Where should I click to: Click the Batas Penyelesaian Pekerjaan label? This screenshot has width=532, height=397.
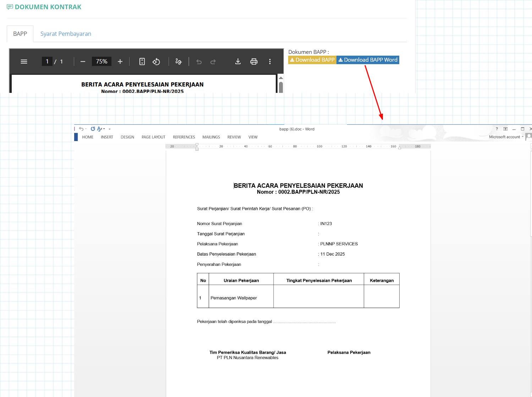click(x=226, y=254)
